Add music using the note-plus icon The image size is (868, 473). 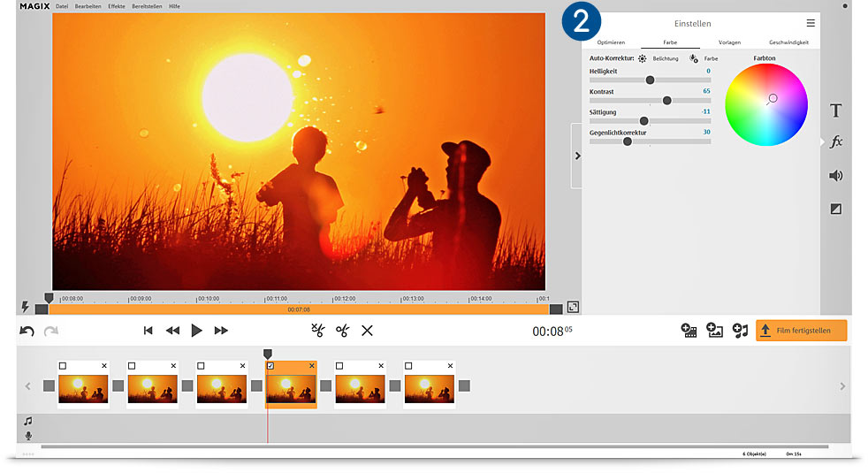[x=740, y=331]
